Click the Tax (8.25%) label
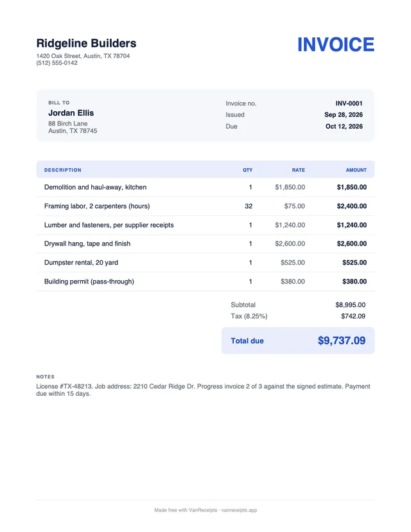Screen dimensions: 411x532 coord(249,316)
